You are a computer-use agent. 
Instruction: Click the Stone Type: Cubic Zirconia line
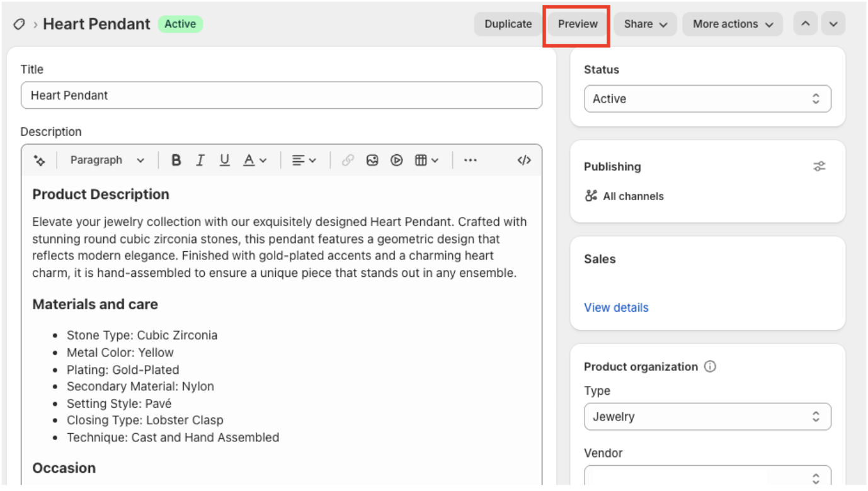142,336
